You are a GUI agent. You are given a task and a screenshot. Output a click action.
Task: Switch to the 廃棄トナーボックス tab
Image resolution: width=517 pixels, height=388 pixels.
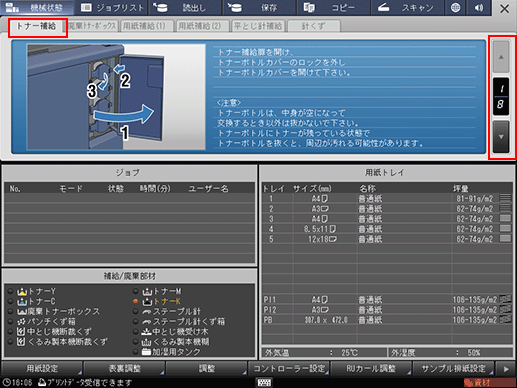point(92,26)
